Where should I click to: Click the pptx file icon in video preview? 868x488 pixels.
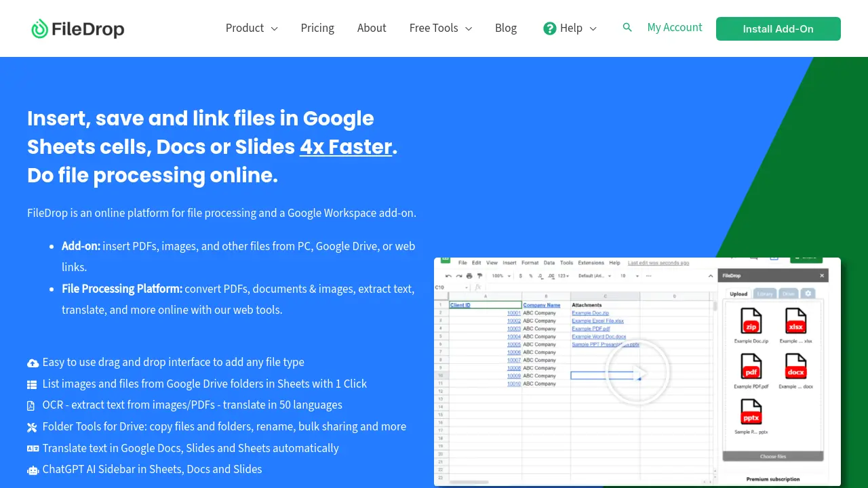pos(751,412)
